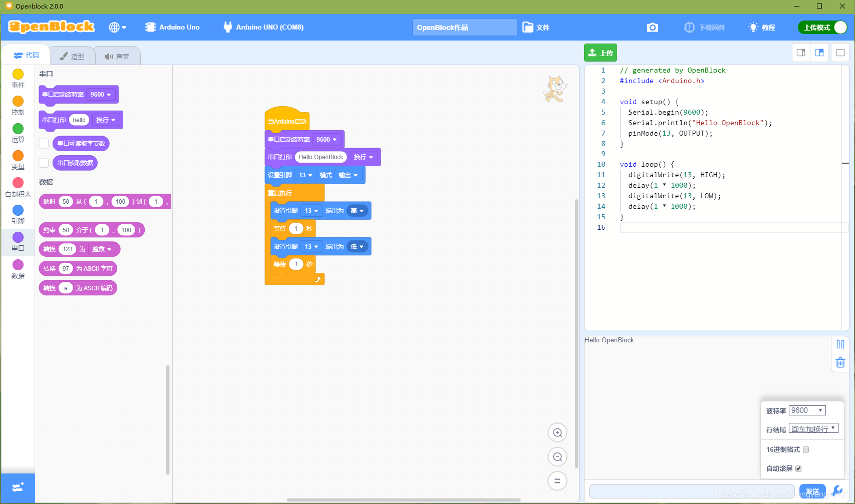Image resolution: width=855 pixels, height=504 pixels.
Task: Open 下载固件 firmware download tool
Action: [x=705, y=28]
